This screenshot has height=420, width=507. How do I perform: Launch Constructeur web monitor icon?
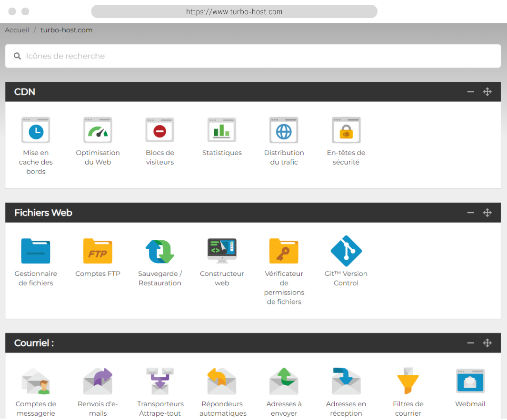[222, 251]
